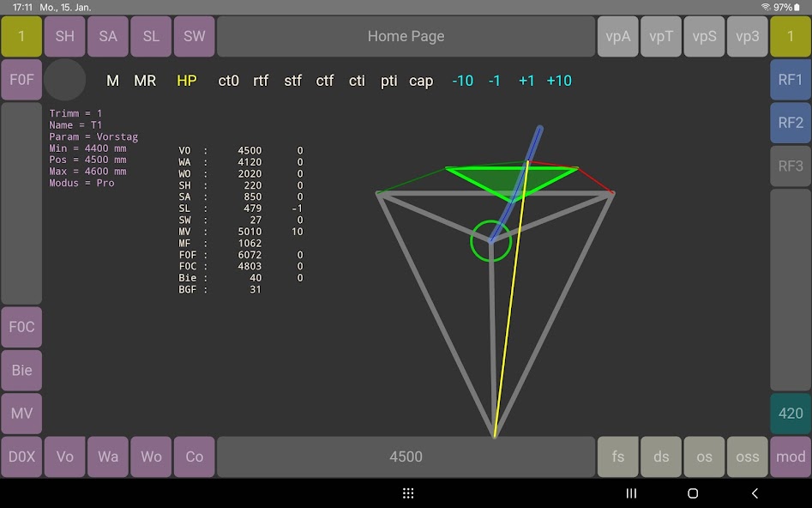Open Android recent apps button
The height and width of the screenshot is (508, 812).
(x=631, y=493)
